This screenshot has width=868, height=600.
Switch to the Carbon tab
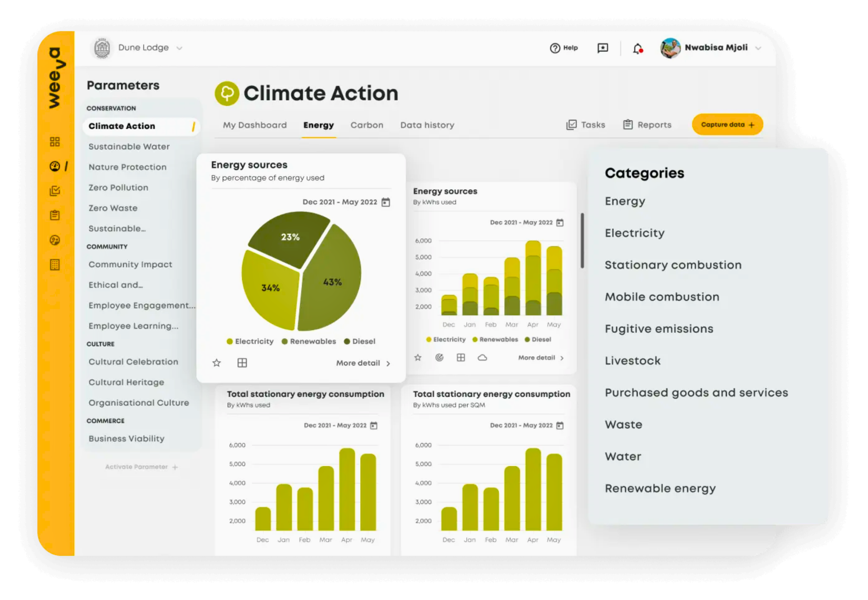click(x=367, y=125)
